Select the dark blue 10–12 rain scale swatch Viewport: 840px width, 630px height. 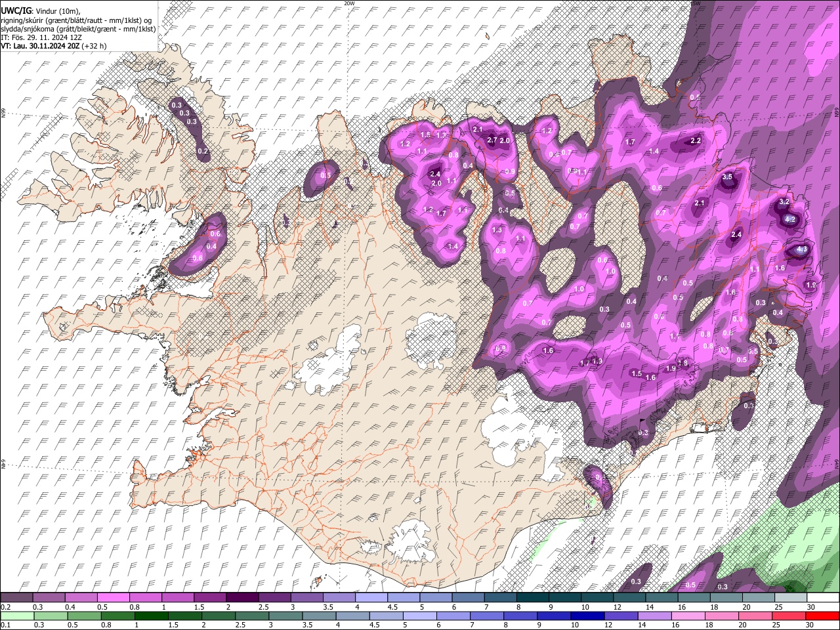tap(586, 616)
